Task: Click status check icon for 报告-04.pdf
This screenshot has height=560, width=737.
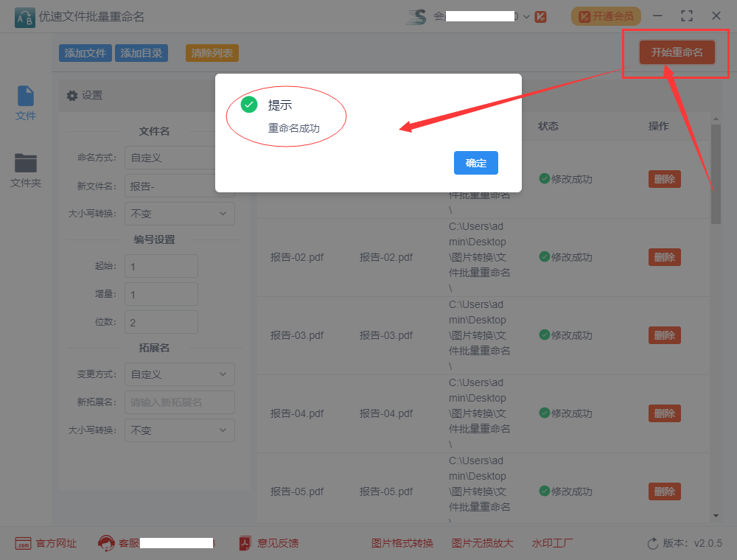Action: click(545, 413)
